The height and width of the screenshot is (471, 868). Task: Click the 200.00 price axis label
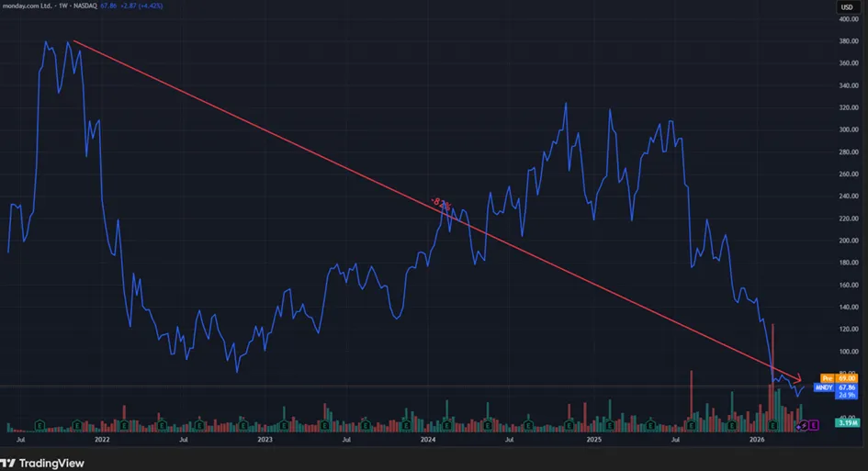pos(849,241)
